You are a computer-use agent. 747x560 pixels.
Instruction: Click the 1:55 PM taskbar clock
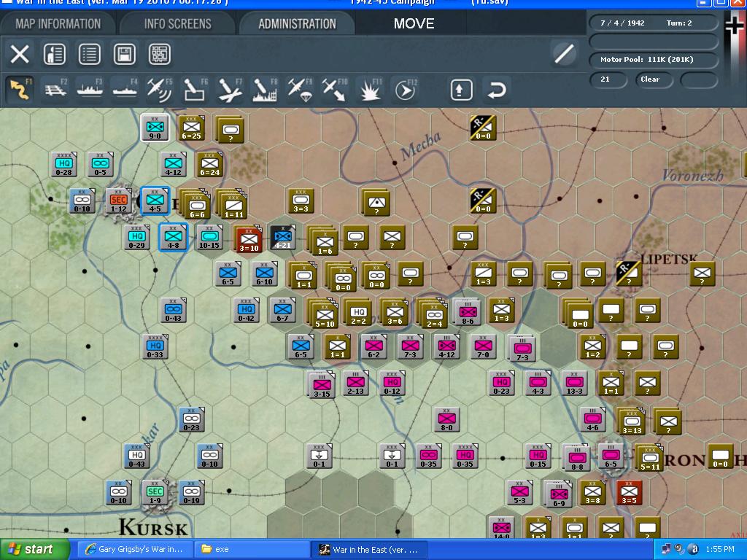pyautogui.click(x=720, y=550)
